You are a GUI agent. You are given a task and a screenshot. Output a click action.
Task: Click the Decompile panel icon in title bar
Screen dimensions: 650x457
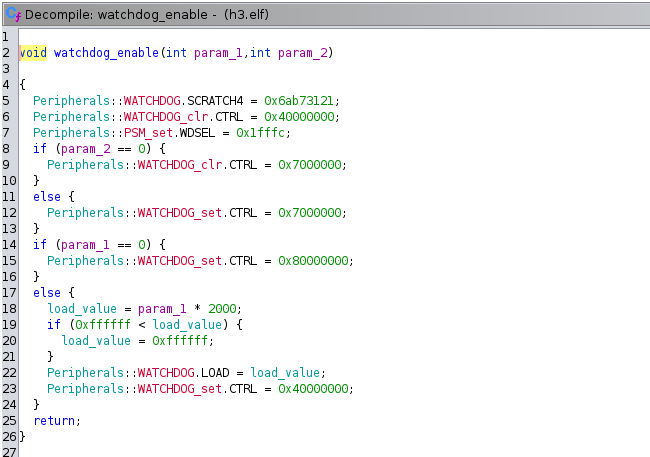pos(13,14)
